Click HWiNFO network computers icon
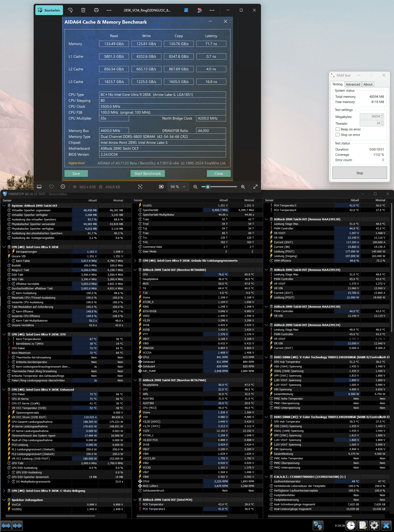 [x=318, y=525]
